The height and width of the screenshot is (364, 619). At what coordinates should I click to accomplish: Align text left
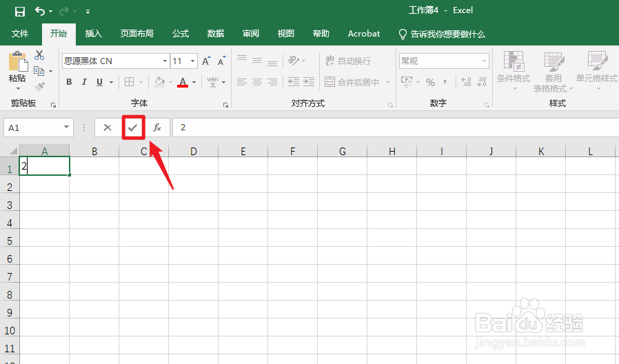click(x=242, y=82)
